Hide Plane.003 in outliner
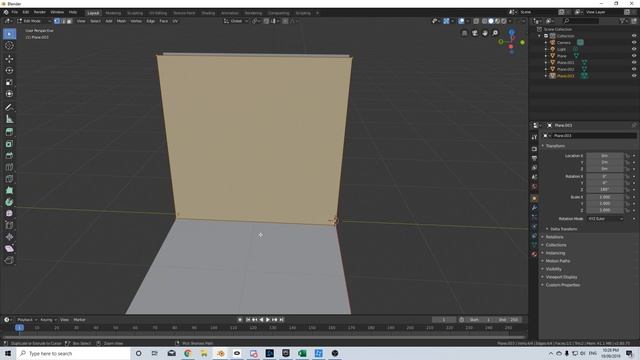Screen dimensions: 640x360 [634, 76]
